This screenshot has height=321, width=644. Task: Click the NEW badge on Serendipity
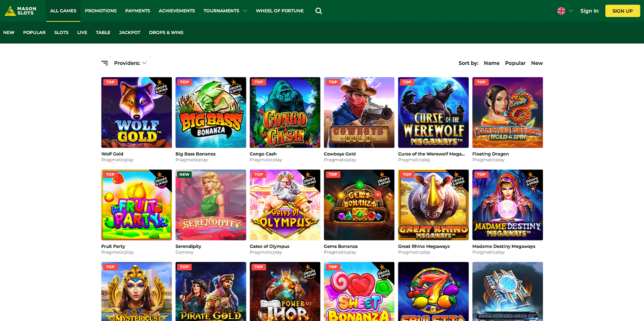[184, 174]
